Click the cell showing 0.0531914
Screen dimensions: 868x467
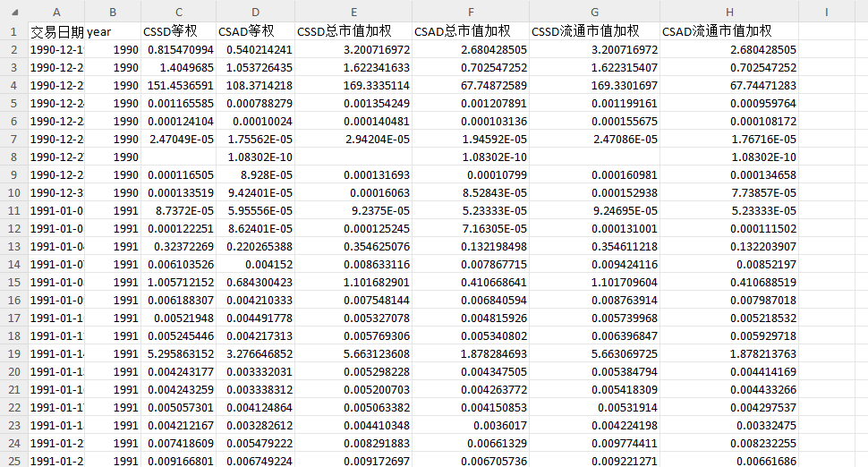pos(594,407)
